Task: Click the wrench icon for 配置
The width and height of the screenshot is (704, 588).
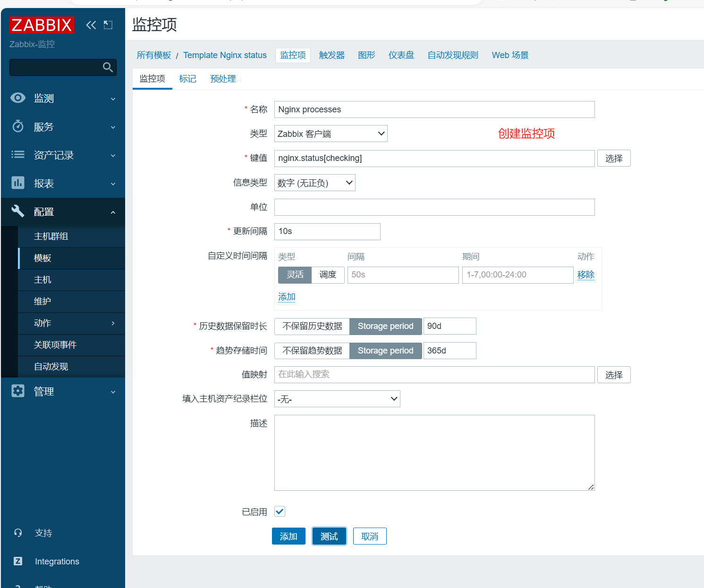Action: click(18, 211)
